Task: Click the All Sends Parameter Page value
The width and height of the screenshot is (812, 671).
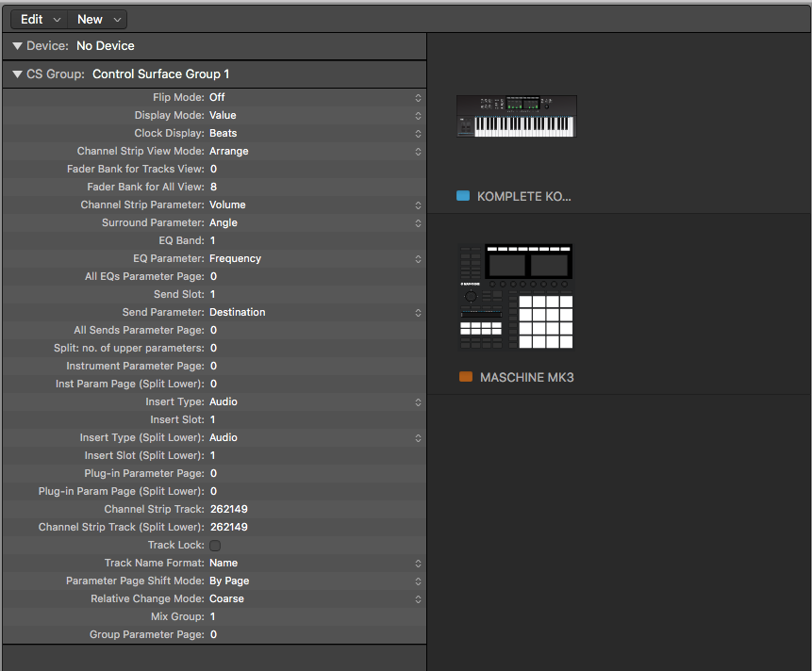Action: 213,330
